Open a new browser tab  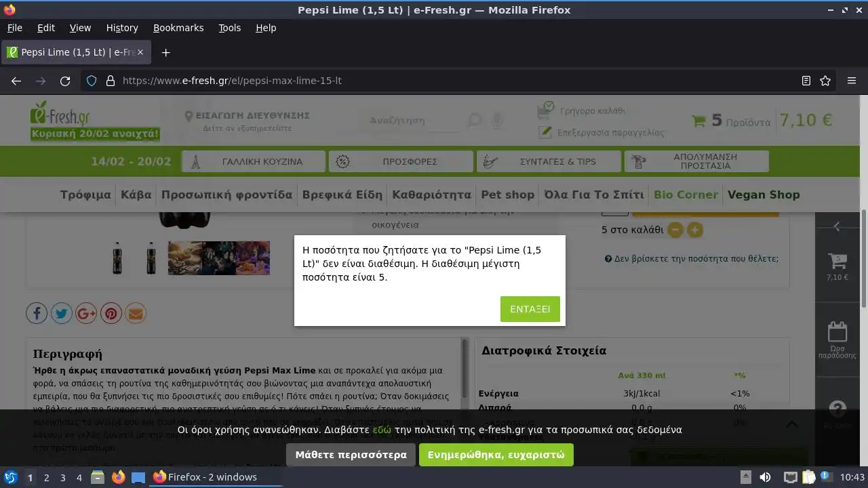tap(165, 52)
